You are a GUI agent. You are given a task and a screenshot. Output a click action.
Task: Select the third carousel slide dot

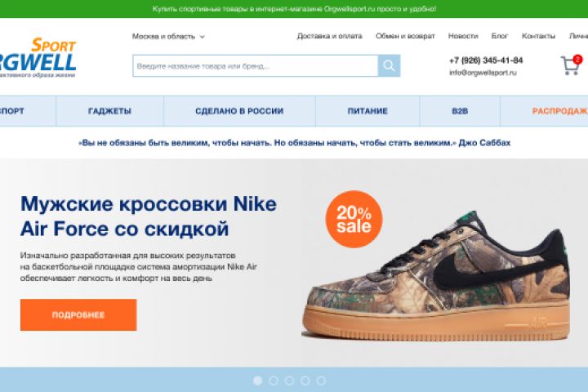289,381
